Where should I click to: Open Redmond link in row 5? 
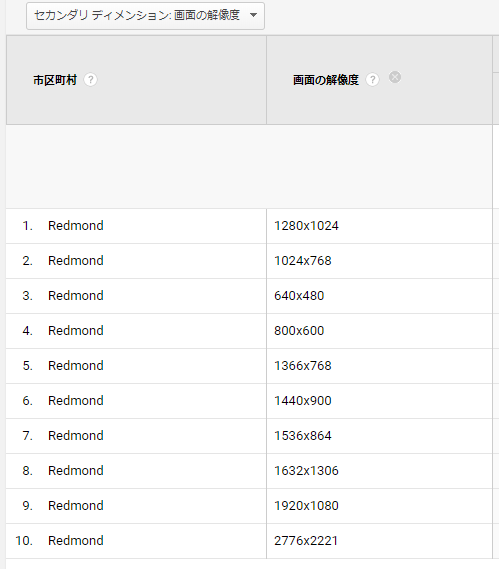[x=76, y=365]
